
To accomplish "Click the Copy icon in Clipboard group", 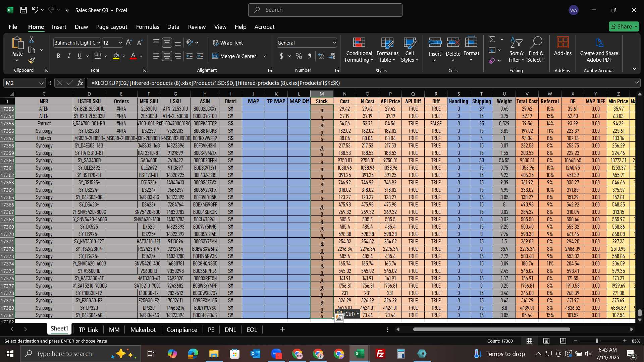I will [x=32, y=50].
